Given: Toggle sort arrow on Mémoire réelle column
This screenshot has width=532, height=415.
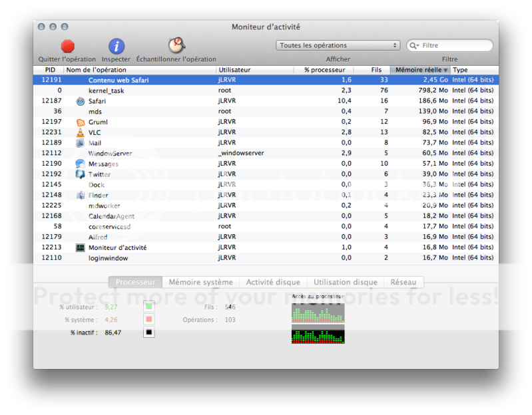Looking at the screenshot, I should (445, 70).
